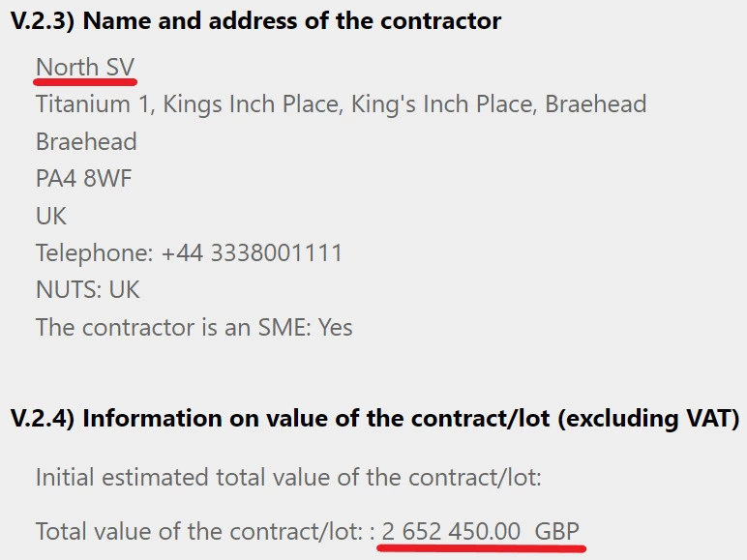Click the country line UK

[51, 216]
